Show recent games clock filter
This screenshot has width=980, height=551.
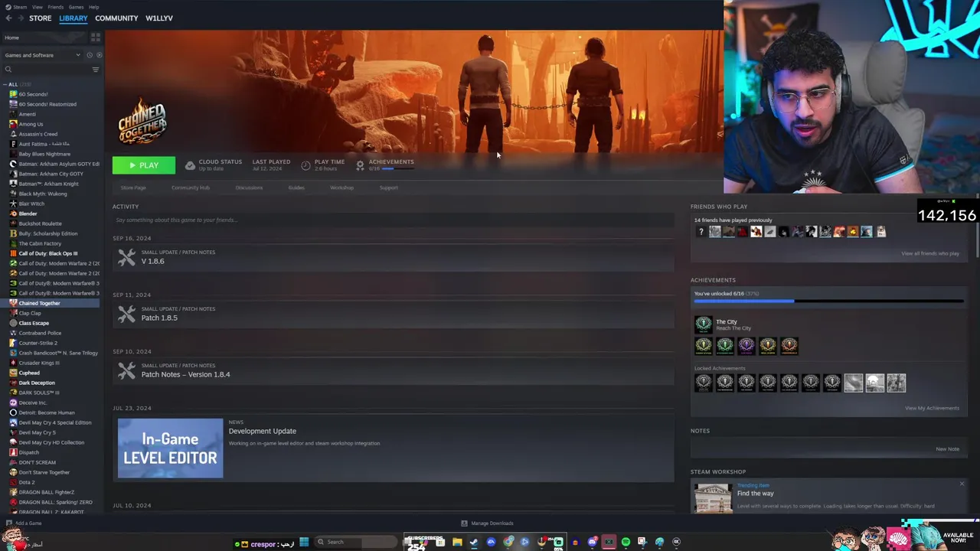pyautogui.click(x=89, y=55)
